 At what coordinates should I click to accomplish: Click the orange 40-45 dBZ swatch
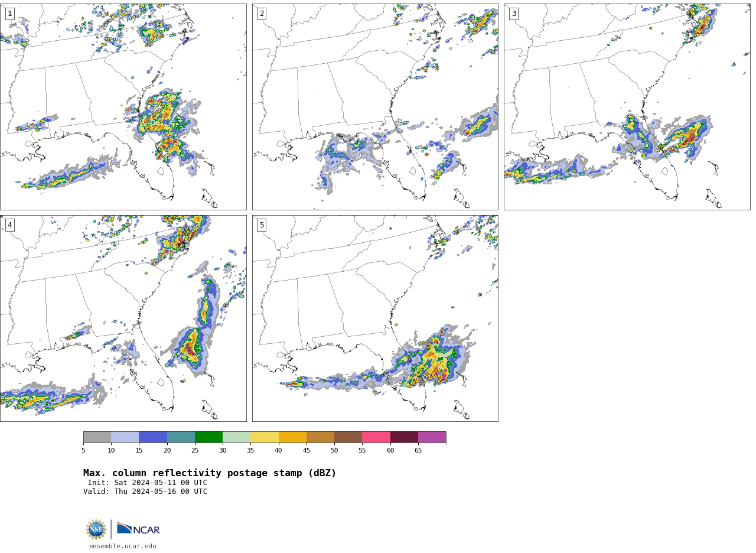coord(292,437)
